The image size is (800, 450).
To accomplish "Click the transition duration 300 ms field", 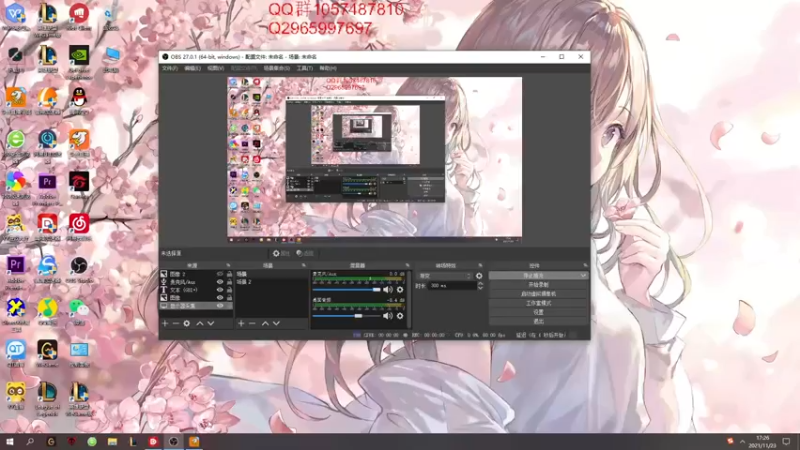I will tap(452, 286).
